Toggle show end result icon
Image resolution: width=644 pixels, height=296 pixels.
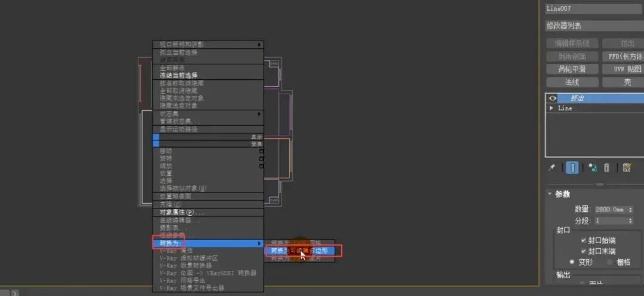coord(572,168)
